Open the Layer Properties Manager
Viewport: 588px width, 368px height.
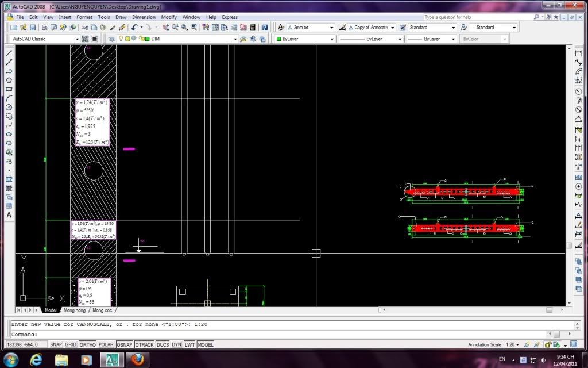pos(111,39)
